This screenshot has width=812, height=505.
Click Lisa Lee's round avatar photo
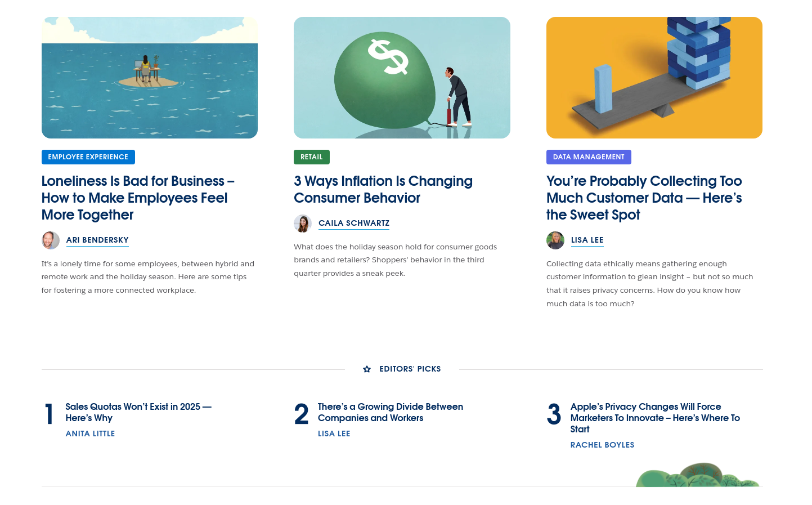tap(555, 240)
